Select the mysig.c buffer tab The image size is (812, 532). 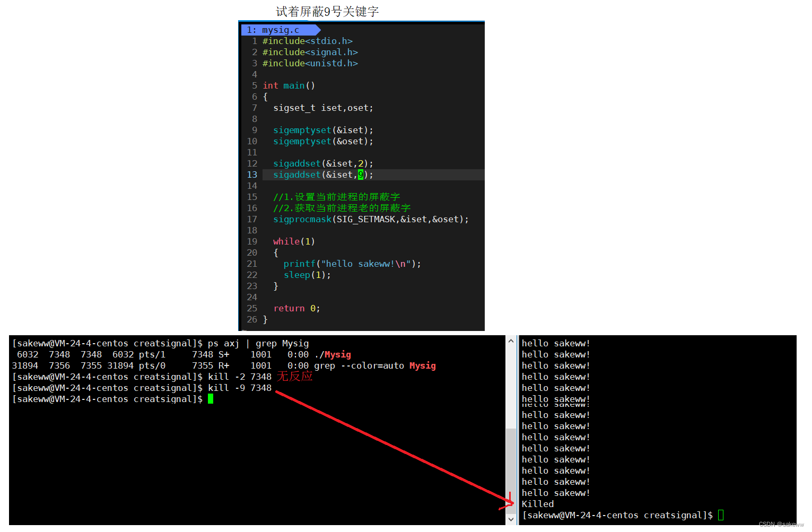click(280, 30)
